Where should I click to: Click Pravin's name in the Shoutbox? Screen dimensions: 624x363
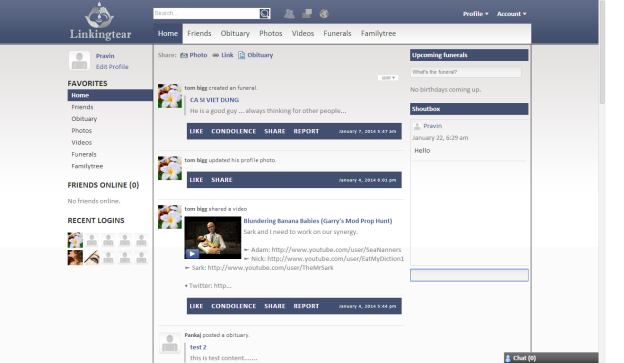click(x=433, y=126)
